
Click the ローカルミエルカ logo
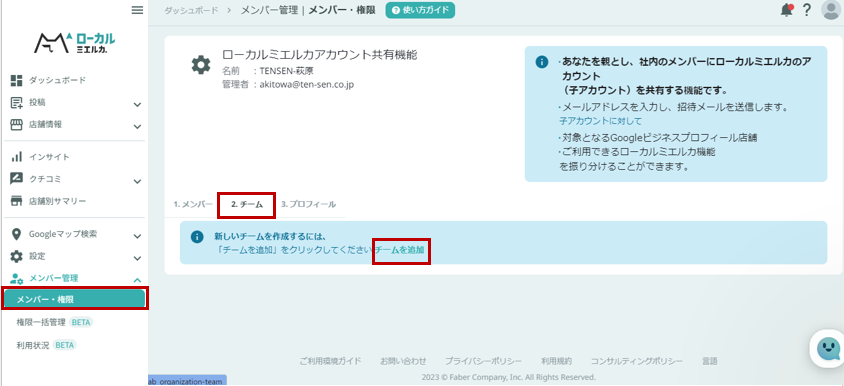[74, 43]
